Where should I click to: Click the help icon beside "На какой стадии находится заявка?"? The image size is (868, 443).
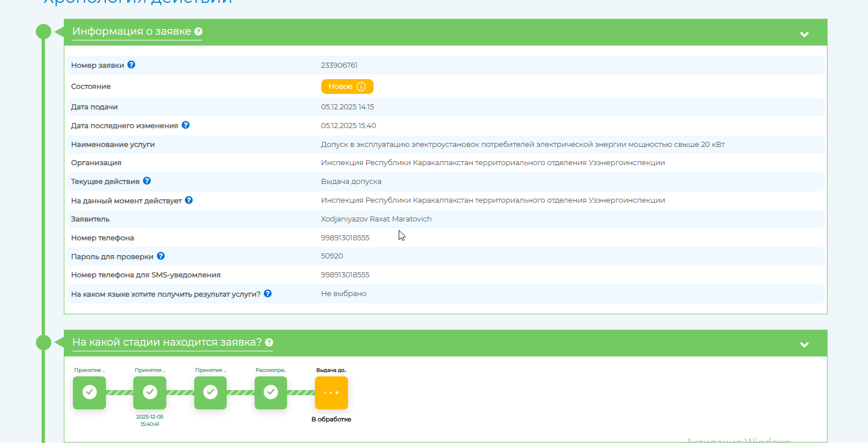tap(269, 343)
